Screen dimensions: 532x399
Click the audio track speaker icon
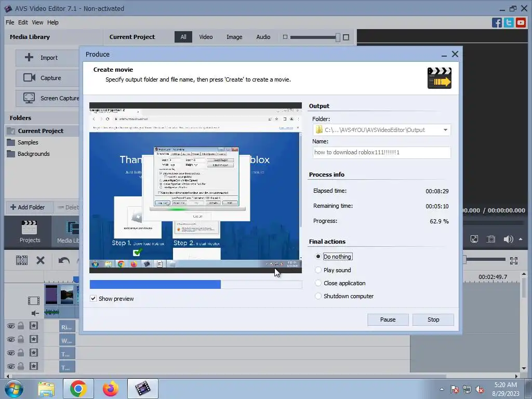(x=35, y=313)
